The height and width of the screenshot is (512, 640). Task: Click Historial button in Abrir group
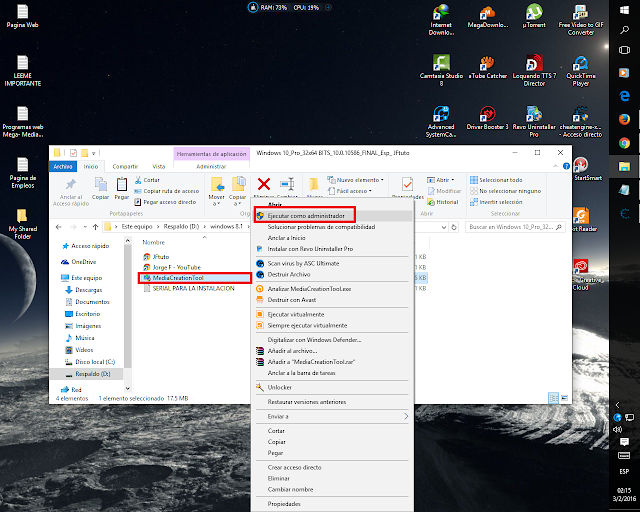point(442,202)
